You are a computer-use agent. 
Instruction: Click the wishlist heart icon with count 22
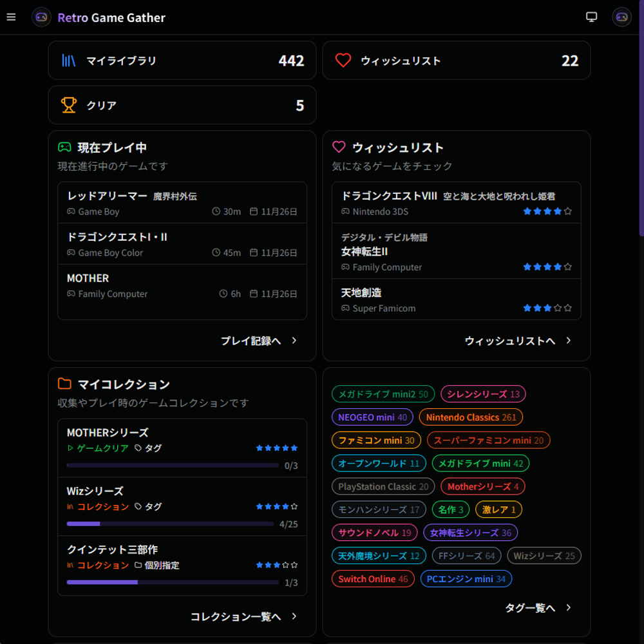(343, 61)
